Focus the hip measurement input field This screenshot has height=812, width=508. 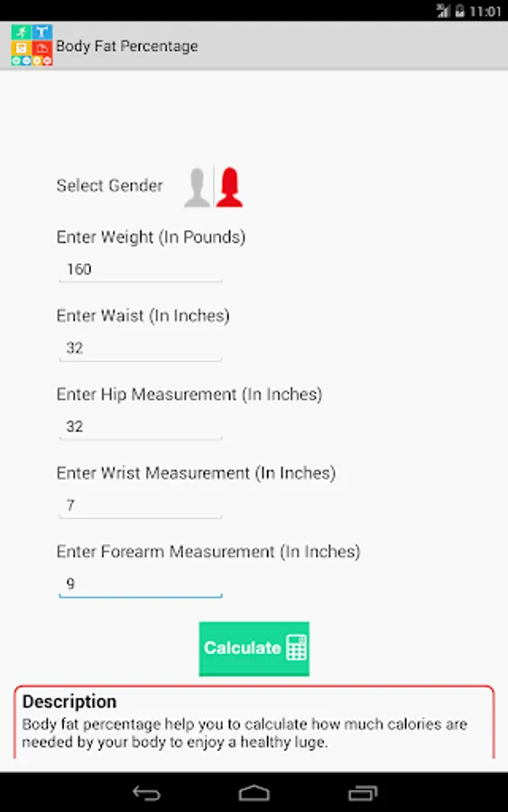(141, 428)
